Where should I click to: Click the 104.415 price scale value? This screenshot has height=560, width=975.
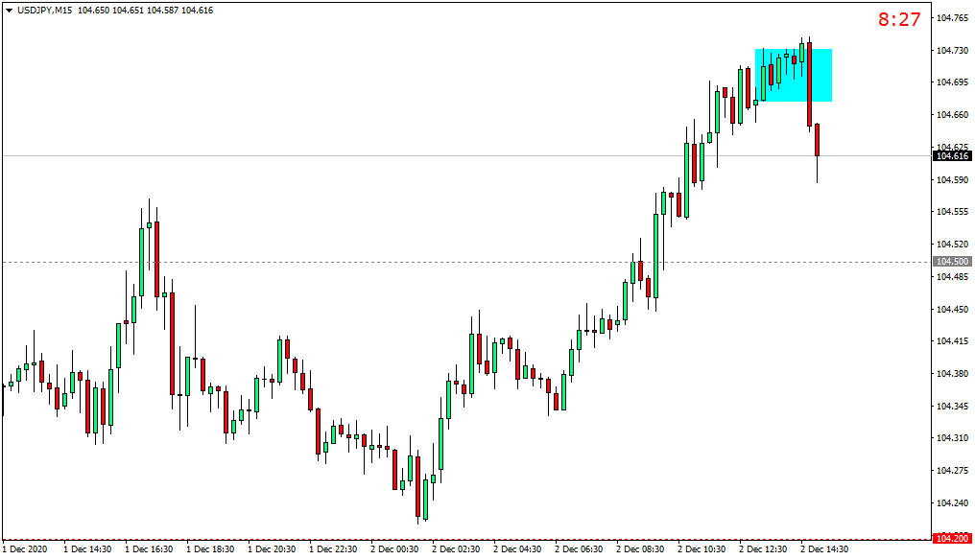click(x=953, y=341)
